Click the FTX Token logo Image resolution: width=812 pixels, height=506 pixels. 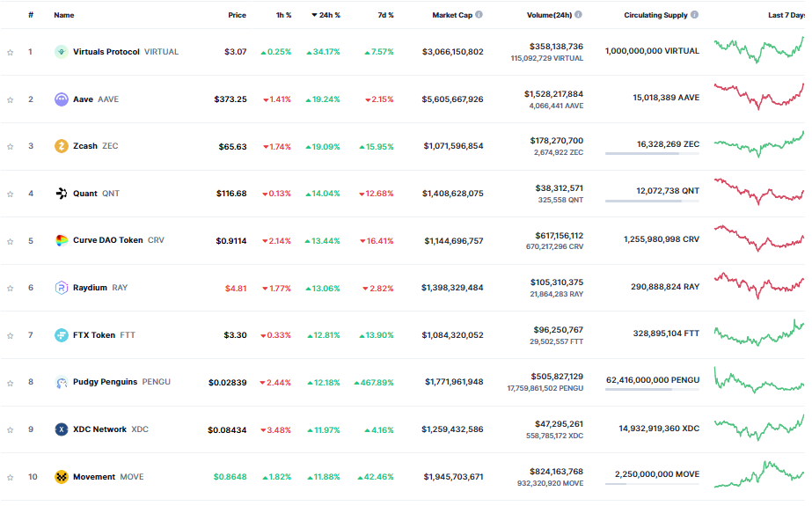(x=61, y=335)
